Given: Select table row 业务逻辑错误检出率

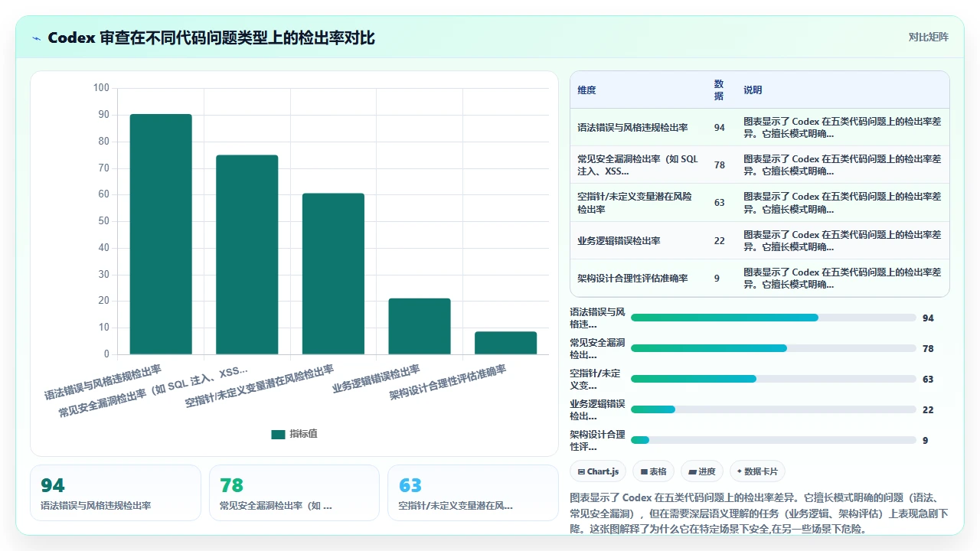Looking at the screenshot, I should [759, 240].
